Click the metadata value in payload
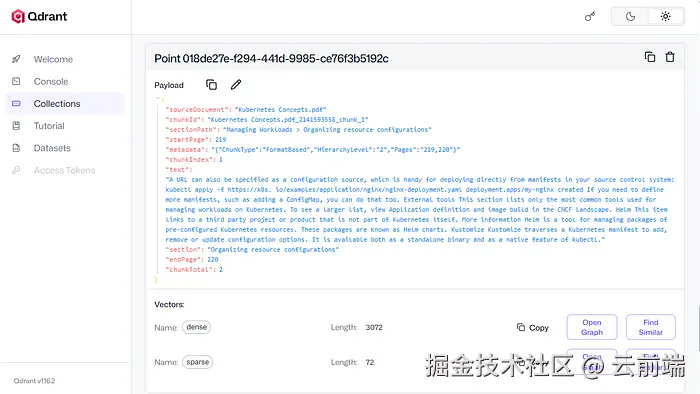 (335, 149)
